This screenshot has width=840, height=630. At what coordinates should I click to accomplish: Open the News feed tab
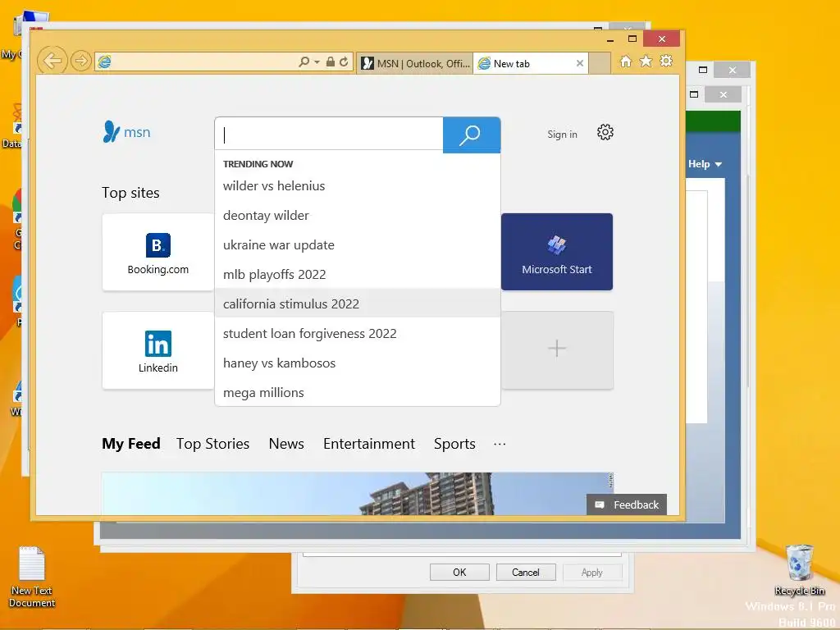tap(286, 444)
